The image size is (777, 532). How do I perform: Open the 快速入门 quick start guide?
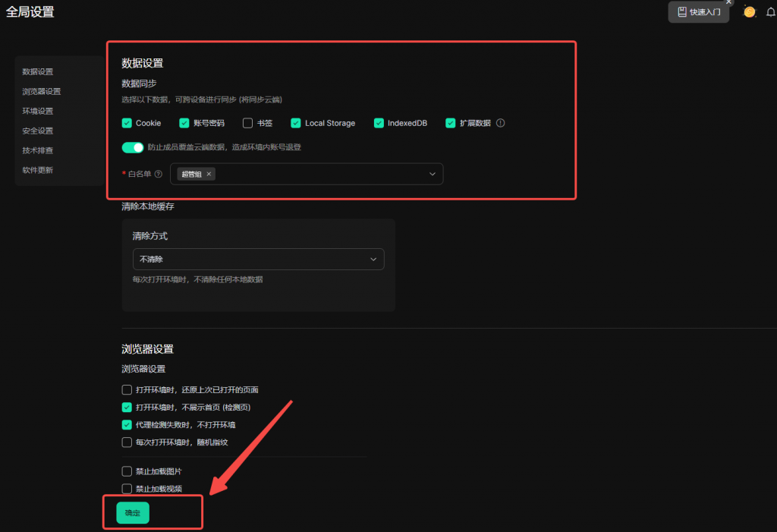click(x=698, y=12)
